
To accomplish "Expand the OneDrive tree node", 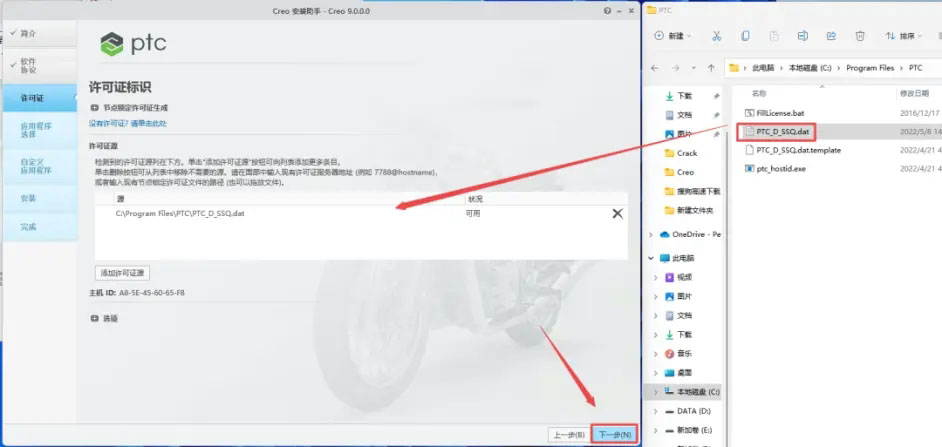I will 651,235.
